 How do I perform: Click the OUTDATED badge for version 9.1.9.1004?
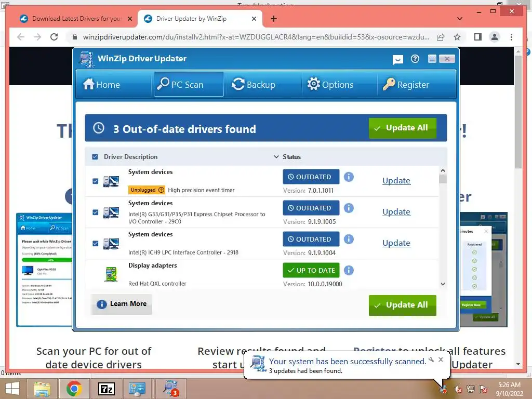pyautogui.click(x=311, y=239)
